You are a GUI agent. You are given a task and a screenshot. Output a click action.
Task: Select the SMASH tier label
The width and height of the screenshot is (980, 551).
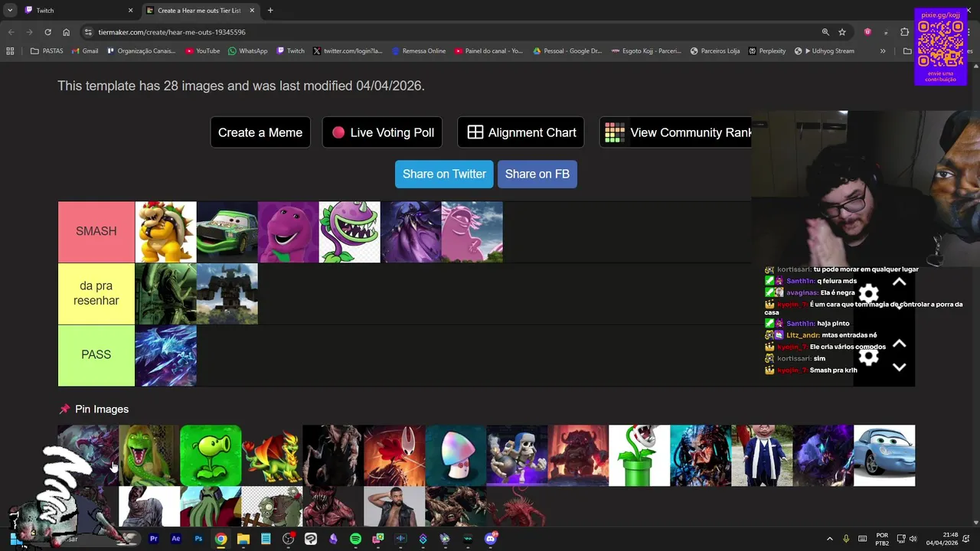click(96, 232)
